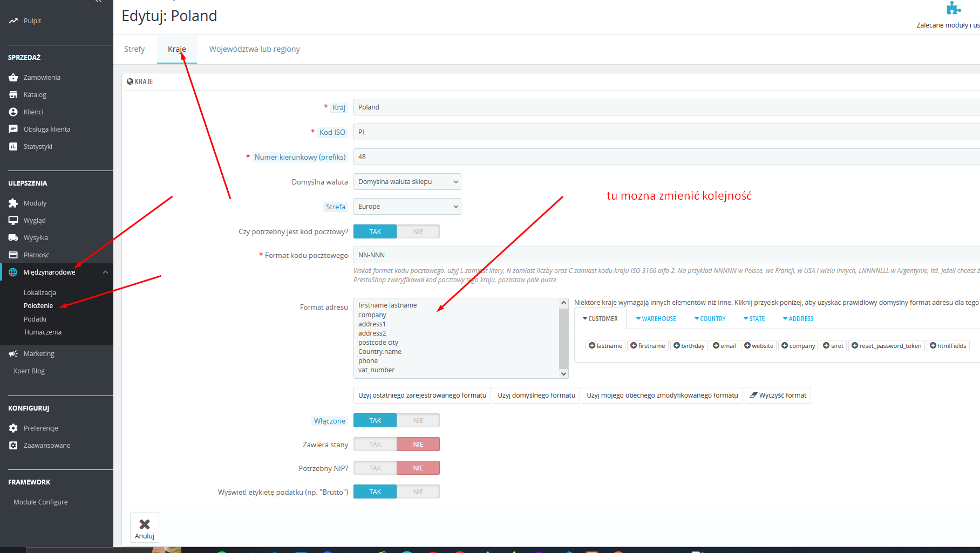Switch to Województwa lub regiony tab
This screenshot has width=980, height=553.
pyautogui.click(x=255, y=49)
